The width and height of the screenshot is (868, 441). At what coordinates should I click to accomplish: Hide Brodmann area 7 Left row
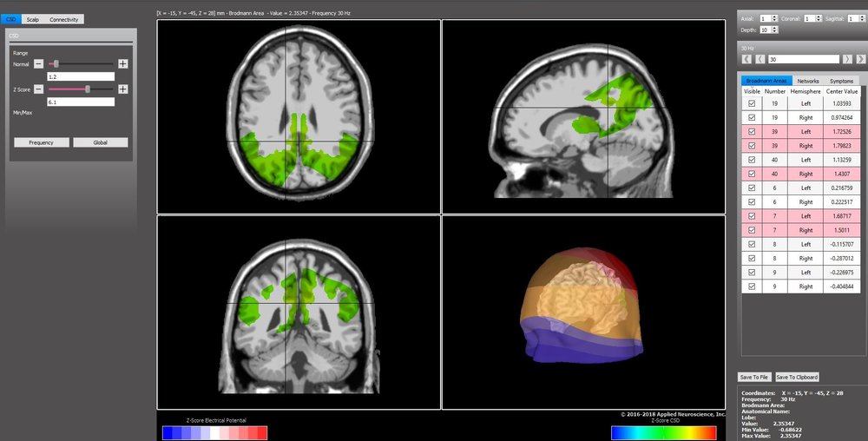(752, 216)
